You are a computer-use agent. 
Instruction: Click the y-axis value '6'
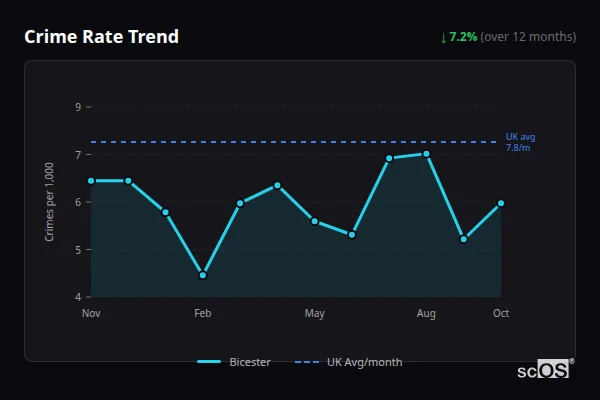click(78, 202)
